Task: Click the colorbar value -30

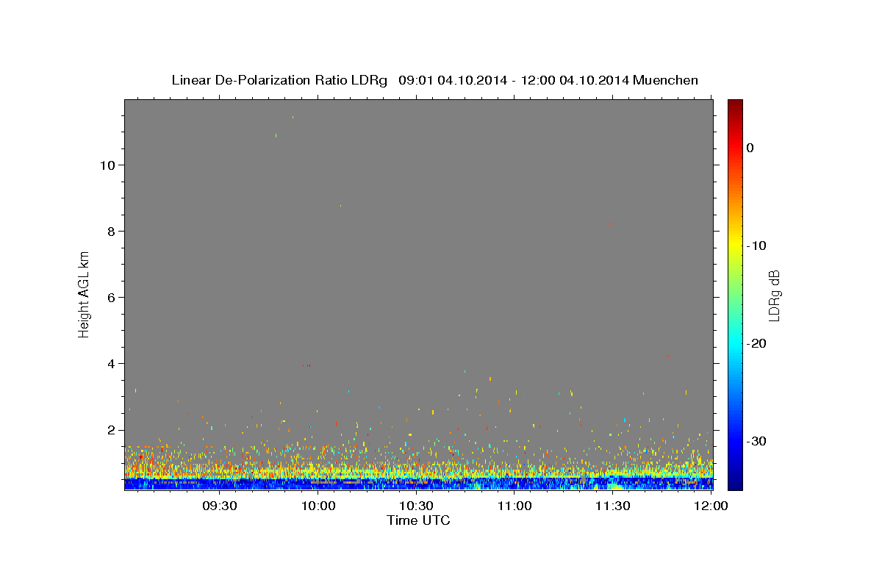Action: pos(757,441)
